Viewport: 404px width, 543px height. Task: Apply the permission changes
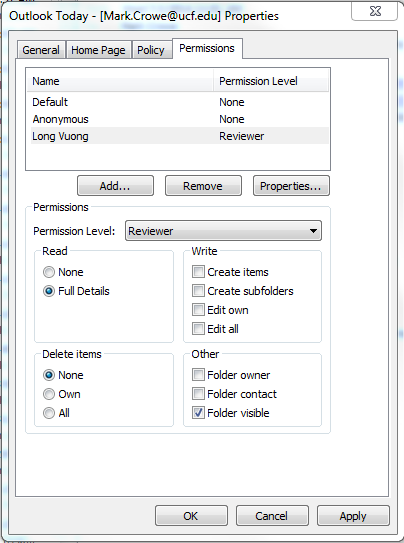[x=353, y=516]
